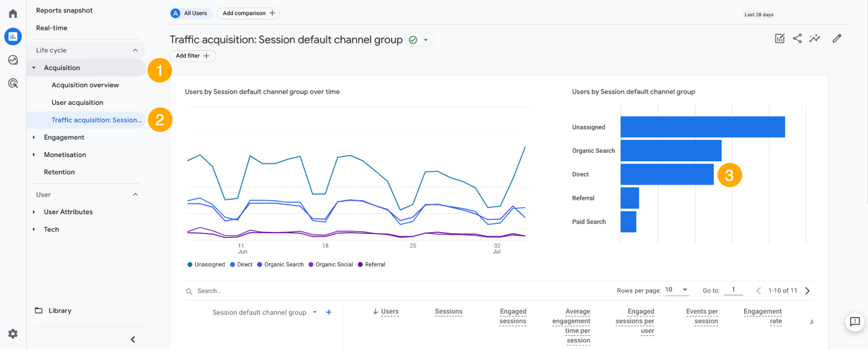The height and width of the screenshot is (350, 868).
Task: Open the Insights sparkline icon
Action: click(x=815, y=38)
